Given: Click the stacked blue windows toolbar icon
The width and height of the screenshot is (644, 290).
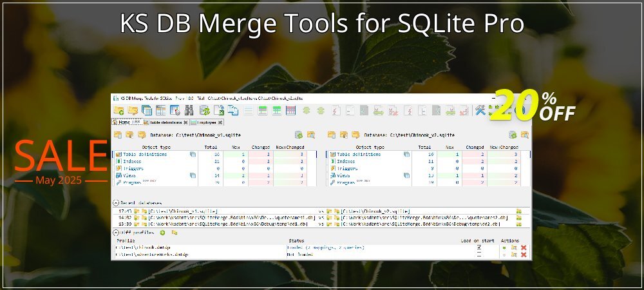Looking at the screenshot, I should coord(147,110).
